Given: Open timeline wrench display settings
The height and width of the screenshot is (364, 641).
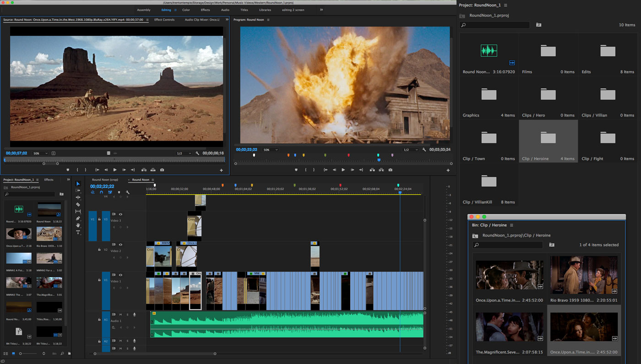Looking at the screenshot, I should 128,192.
